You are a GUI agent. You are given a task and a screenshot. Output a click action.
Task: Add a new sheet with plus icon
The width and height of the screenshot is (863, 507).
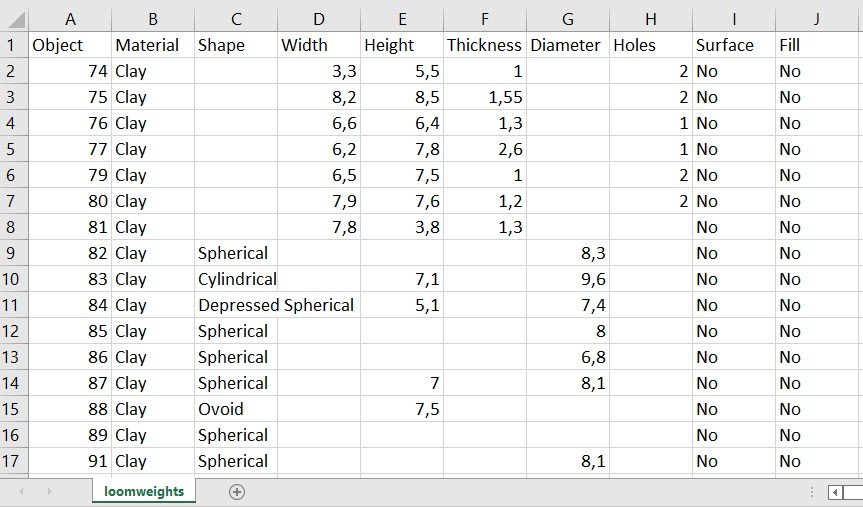tap(237, 492)
